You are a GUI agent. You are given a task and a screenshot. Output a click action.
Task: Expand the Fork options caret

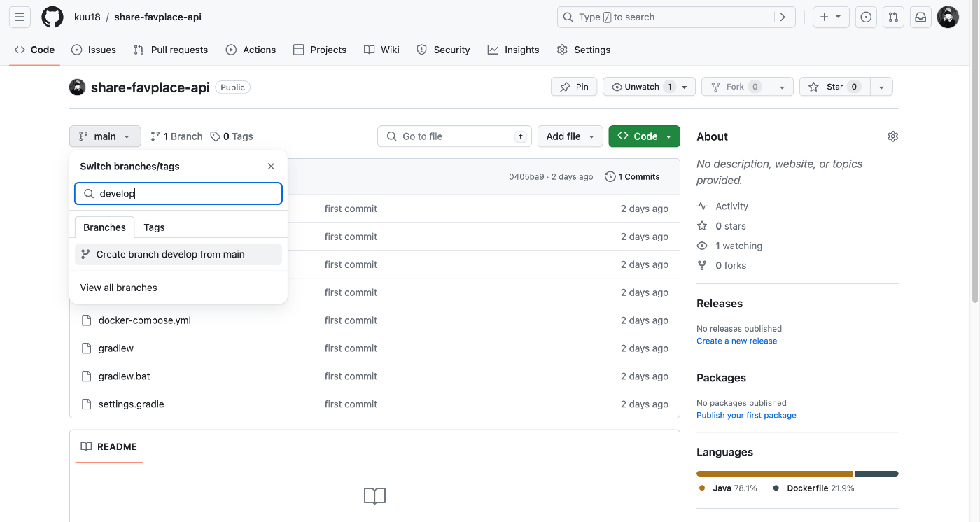click(782, 87)
